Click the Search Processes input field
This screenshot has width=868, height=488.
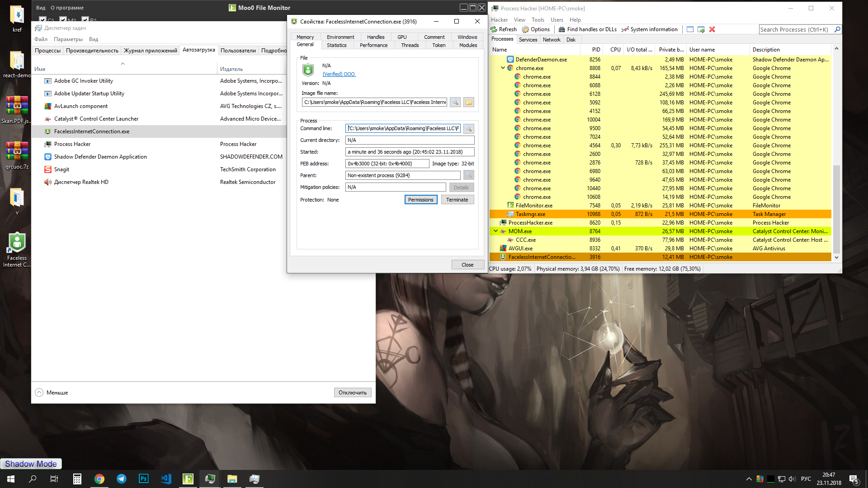pyautogui.click(x=795, y=29)
